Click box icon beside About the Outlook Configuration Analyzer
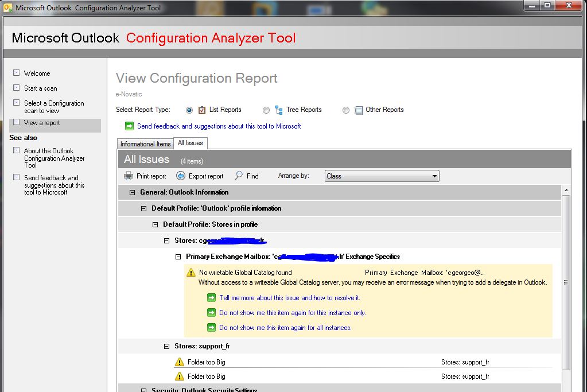The width and height of the screenshot is (587, 392). (x=17, y=150)
